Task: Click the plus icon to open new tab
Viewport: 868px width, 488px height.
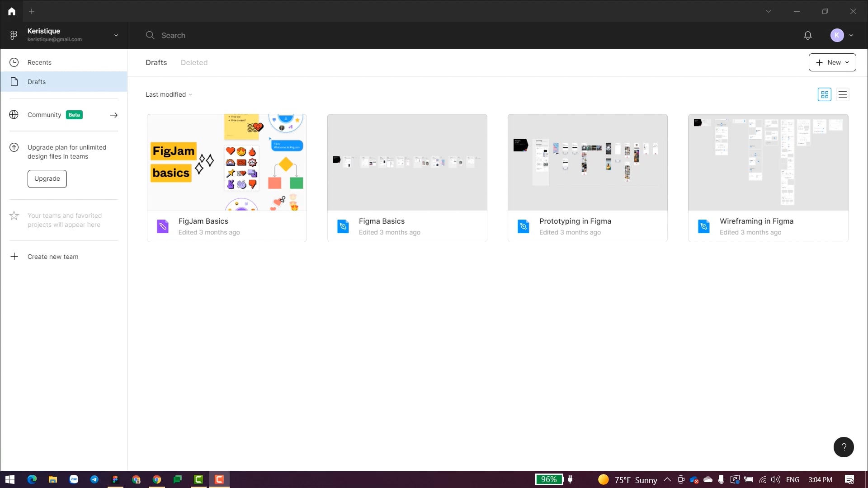Action: pos(32,11)
